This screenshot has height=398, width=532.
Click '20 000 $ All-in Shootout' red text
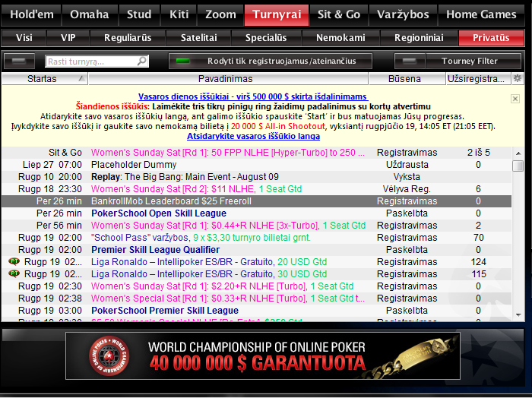click(x=278, y=126)
